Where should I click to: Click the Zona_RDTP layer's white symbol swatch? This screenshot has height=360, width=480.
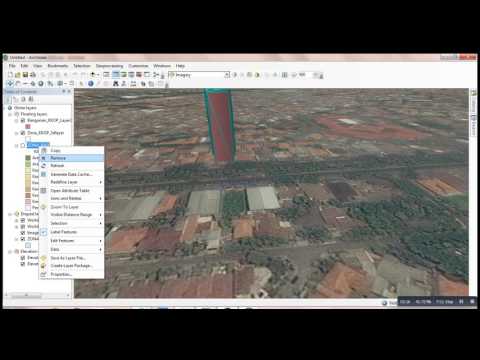coord(28,139)
